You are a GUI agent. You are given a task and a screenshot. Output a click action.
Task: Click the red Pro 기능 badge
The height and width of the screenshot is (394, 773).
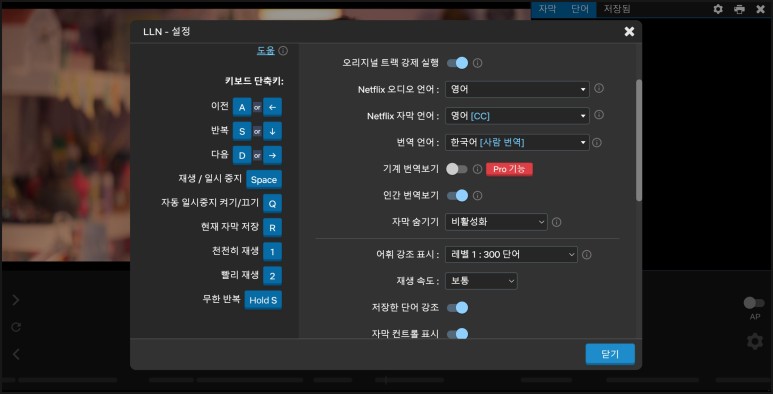[509, 169]
